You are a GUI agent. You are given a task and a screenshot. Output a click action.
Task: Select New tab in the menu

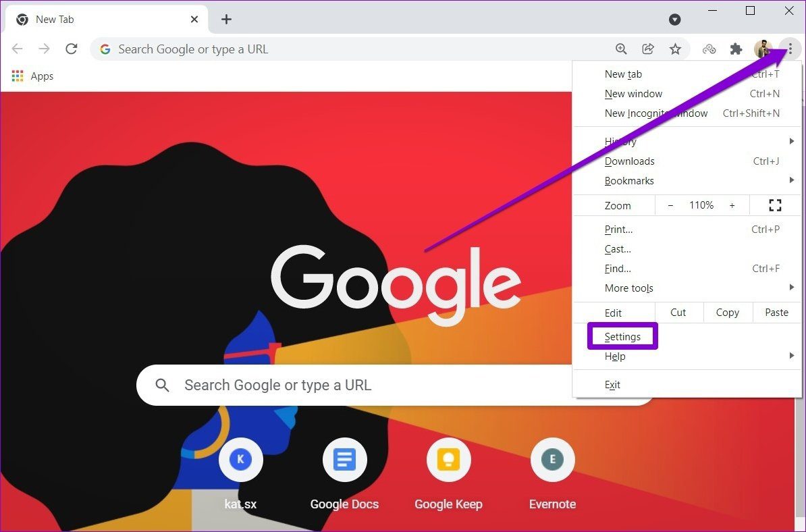(x=687, y=74)
